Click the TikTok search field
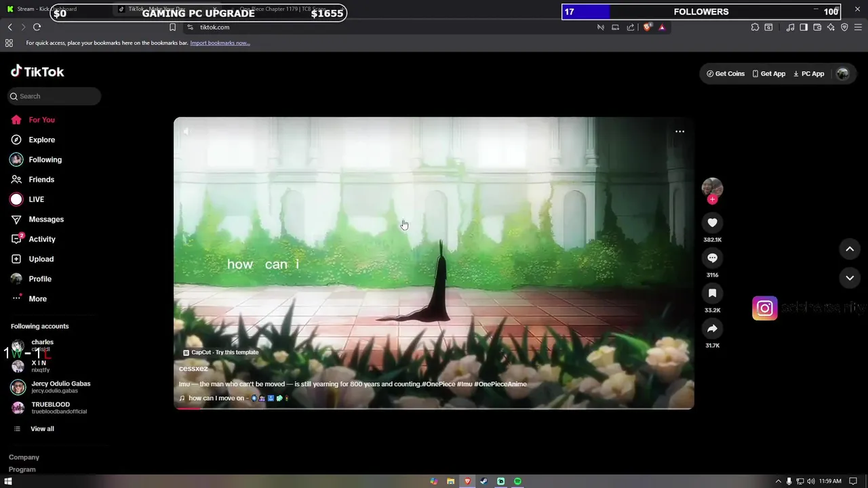The width and height of the screenshot is (868, 488). [54, 96]
